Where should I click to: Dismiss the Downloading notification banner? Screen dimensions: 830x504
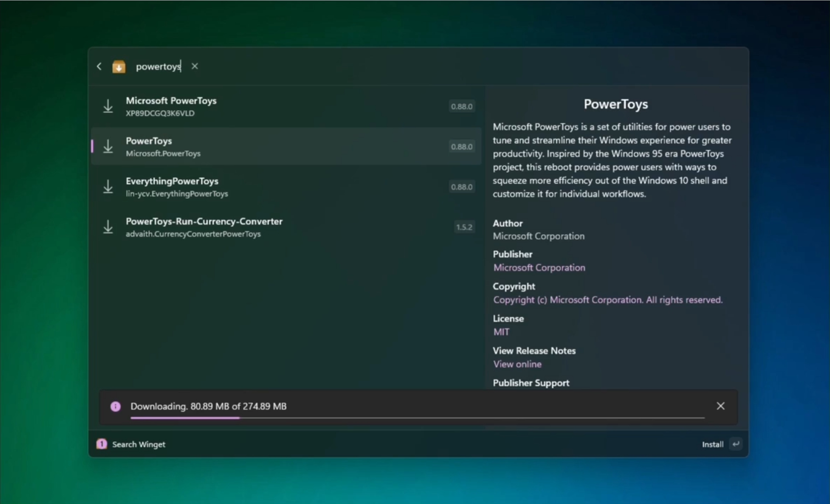point(720,406)
